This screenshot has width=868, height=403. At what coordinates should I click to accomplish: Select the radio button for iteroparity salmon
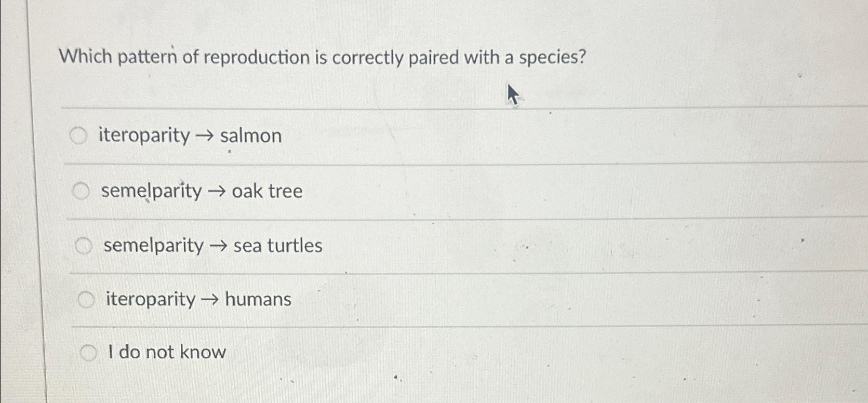(79, 136)
